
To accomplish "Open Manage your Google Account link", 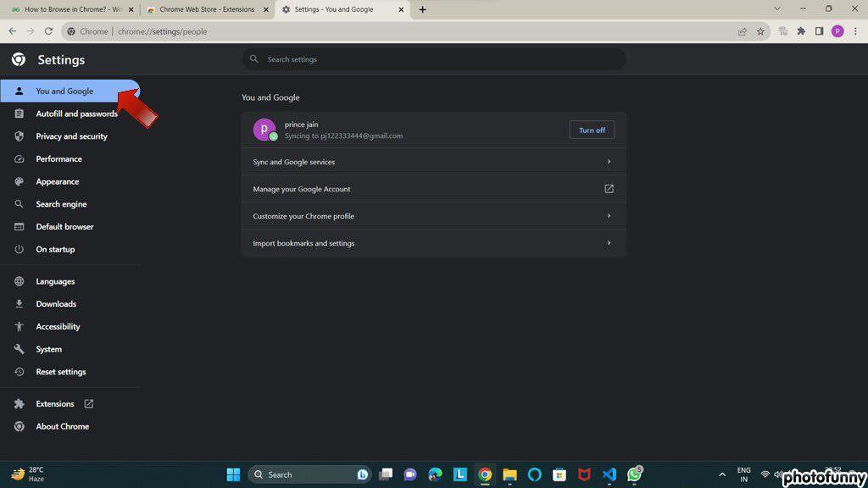I will pyautogui.click(x=434, y=189).
